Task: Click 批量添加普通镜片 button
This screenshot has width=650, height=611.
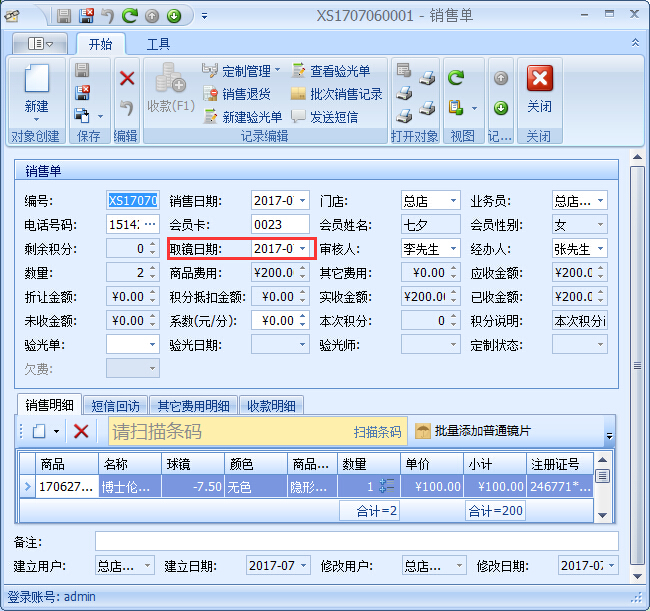Action: pos(473,431)
